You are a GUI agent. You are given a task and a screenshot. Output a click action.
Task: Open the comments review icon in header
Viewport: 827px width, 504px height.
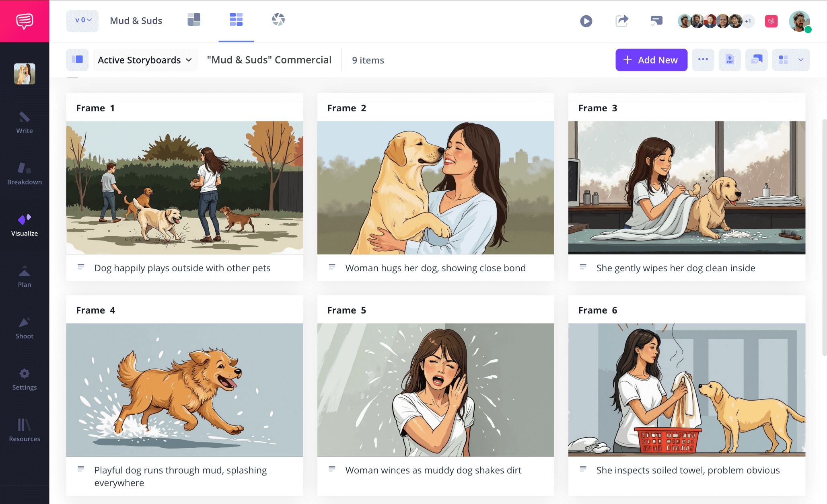[x=656, y=21]
